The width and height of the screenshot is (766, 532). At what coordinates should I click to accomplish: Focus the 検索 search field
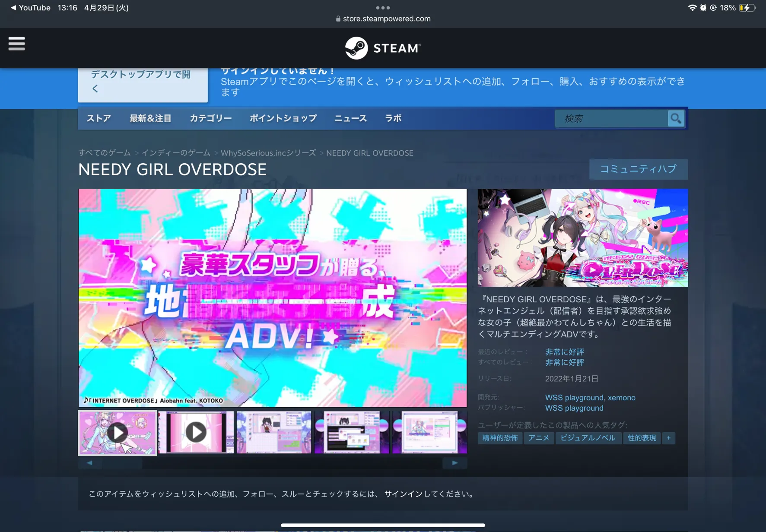pyautogui.click(x=612, y=118)
